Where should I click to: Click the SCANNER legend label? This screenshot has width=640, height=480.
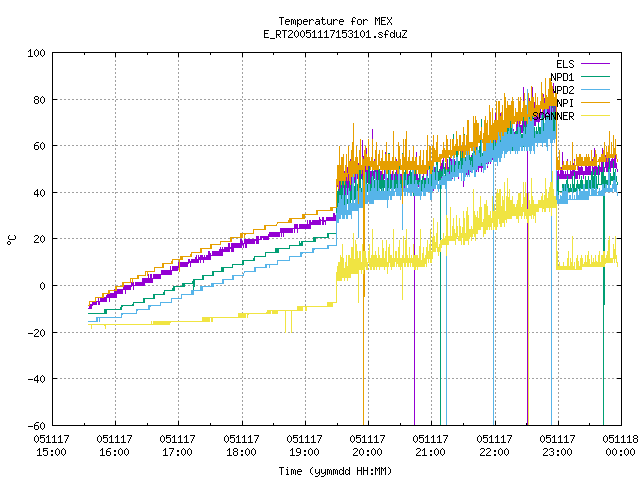pos(553,116)
